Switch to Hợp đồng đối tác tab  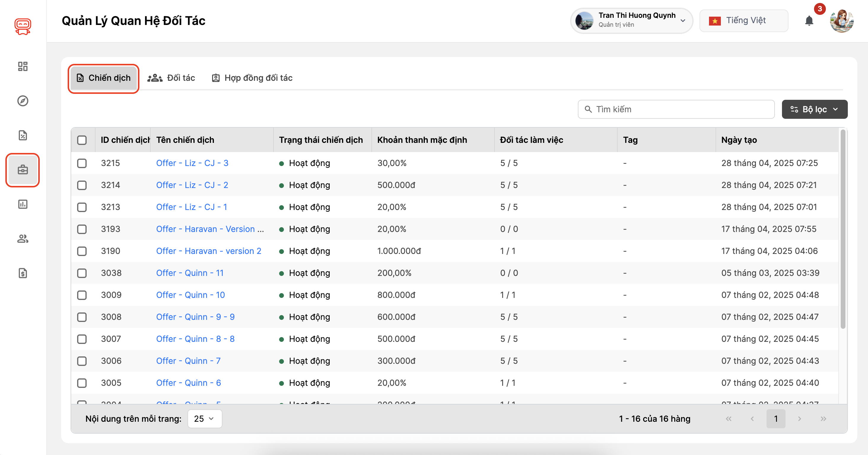(x=252, y=78)
